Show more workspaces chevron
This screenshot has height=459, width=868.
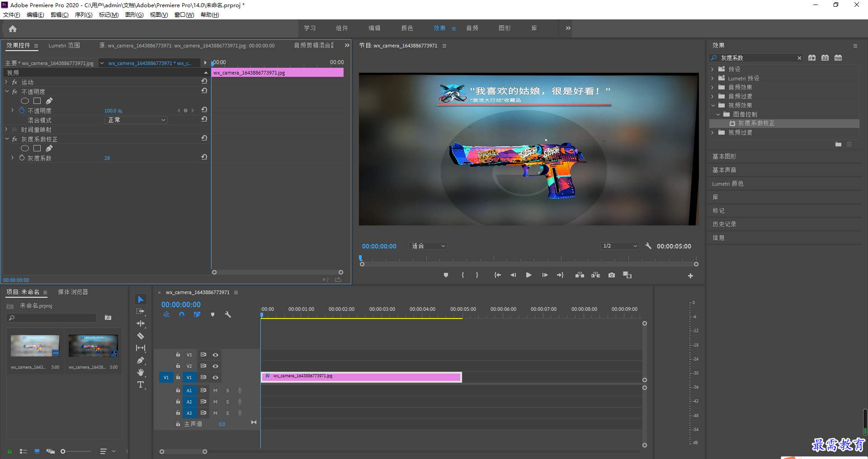(568, 28)
